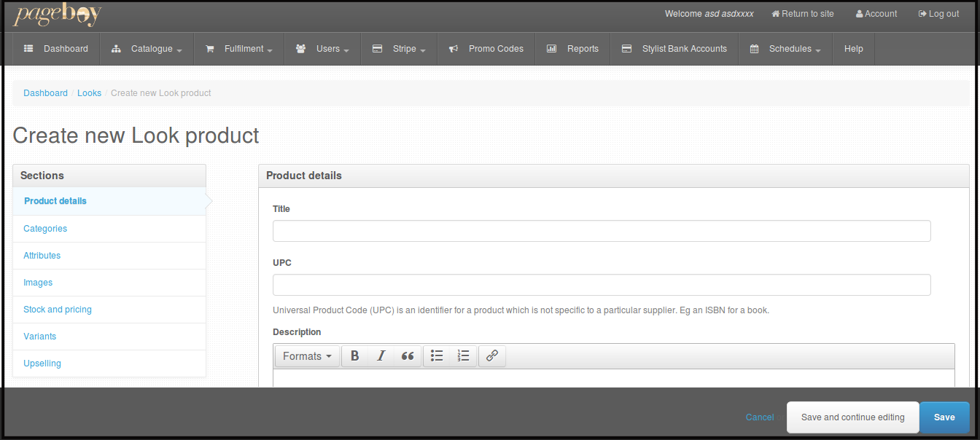The width and height of the screenshot is (980, 440).
Task: Open the Help page
Action: [854, 49]
